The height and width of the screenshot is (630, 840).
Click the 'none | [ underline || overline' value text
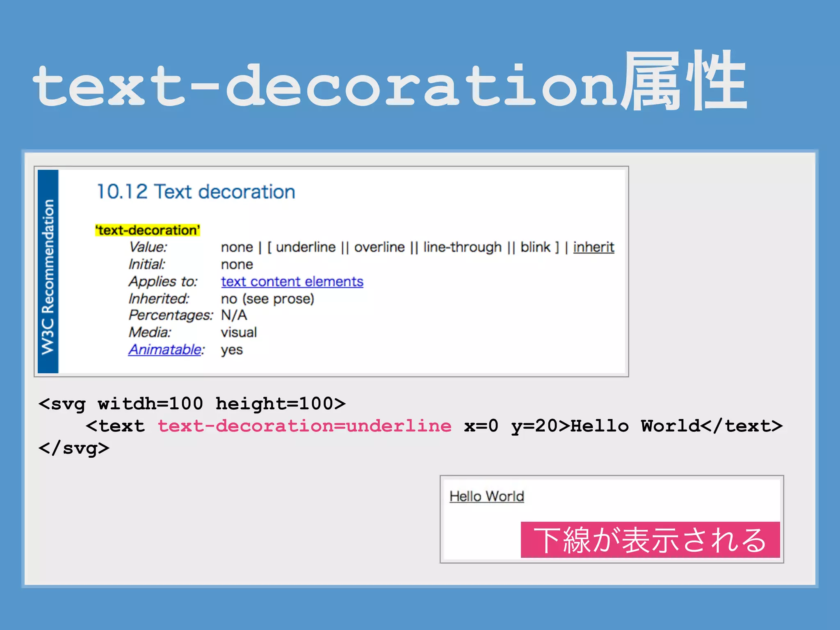[313, 247]
